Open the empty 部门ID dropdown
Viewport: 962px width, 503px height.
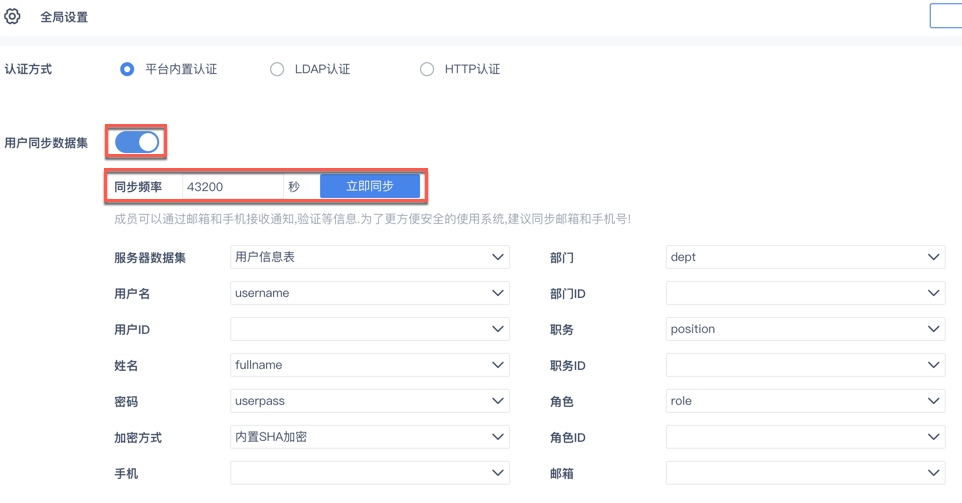pos(805,293)
